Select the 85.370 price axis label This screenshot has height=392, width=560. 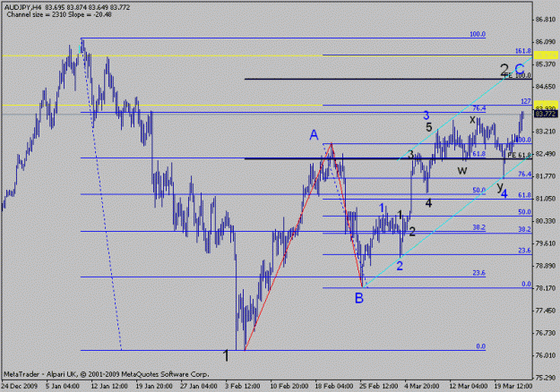(x=546, y=64)
